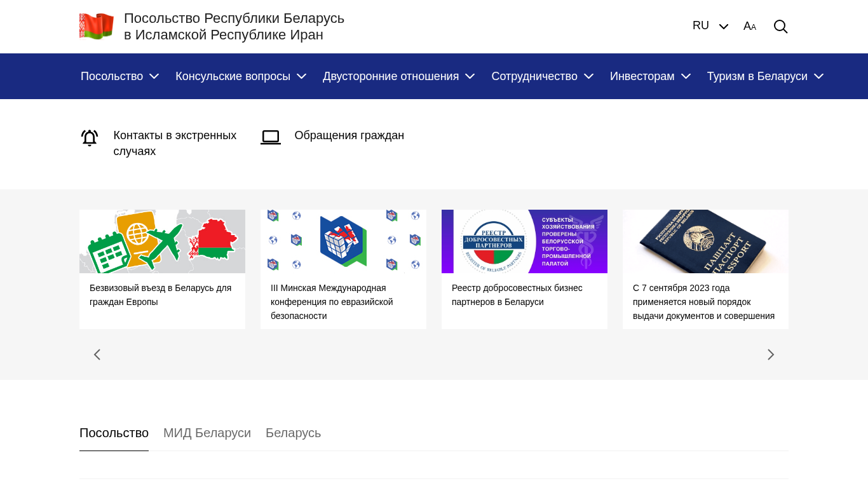
Task: Click the Belarus flag logo
Action: tap(97, 27)
